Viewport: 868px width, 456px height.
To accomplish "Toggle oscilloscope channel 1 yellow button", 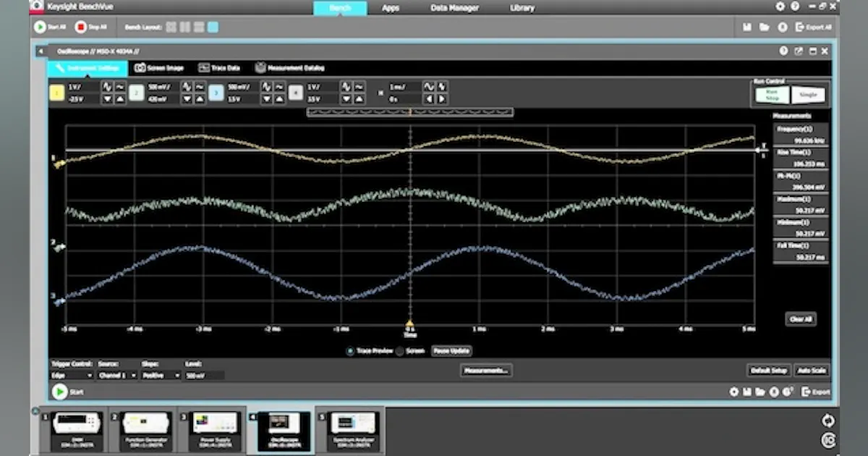I will (x=56, y=93).
